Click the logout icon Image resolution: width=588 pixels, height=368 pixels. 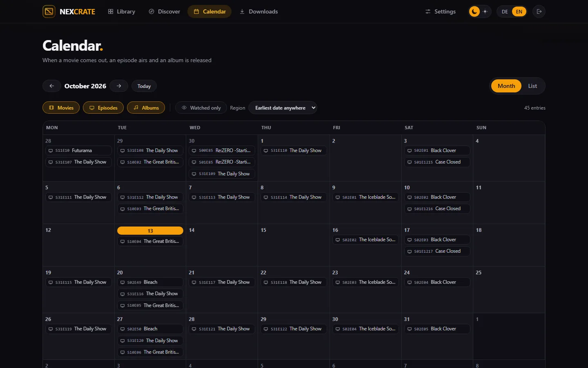tap(539, 11)
